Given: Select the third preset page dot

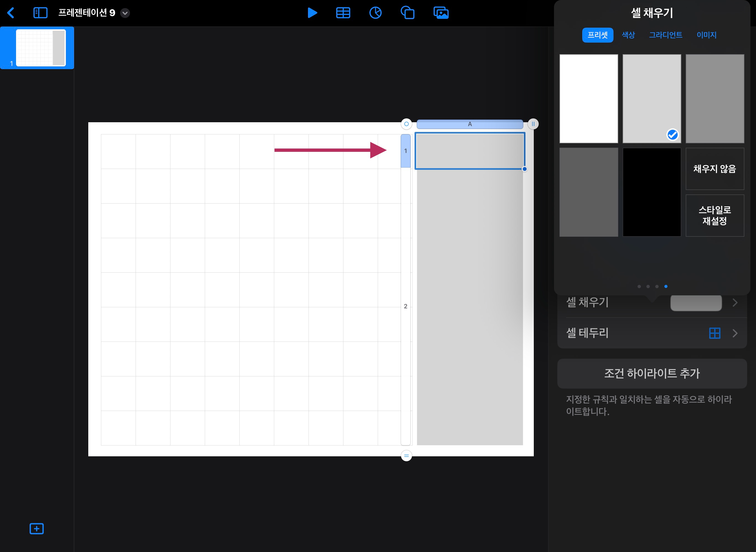Looking at the screenshot, I should (657, 286).
